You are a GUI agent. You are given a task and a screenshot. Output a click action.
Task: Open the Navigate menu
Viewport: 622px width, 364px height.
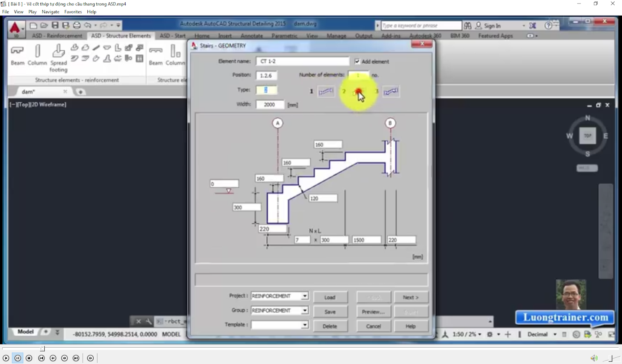51,12
